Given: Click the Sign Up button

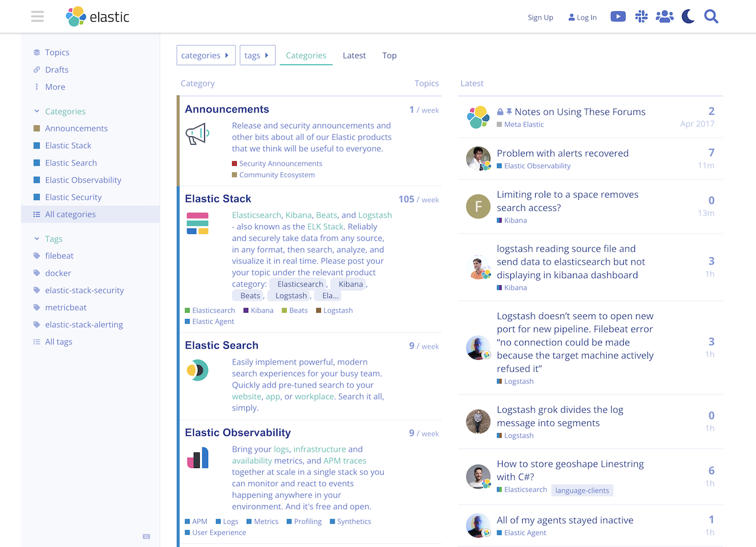Looking at the screenshot, I should pos(540,18).
